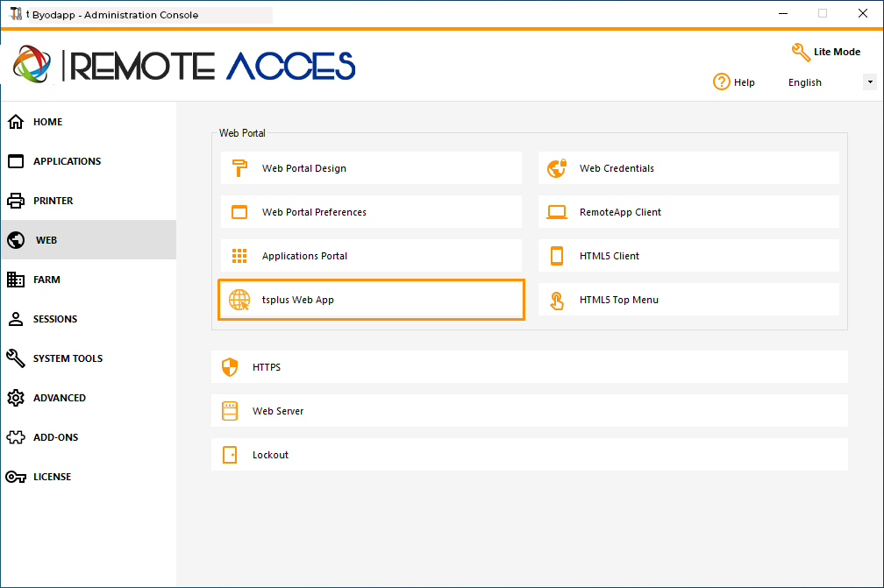Click the HTML5 Top Menu touch icon
Screen dimensions: 884x588
tap(557, 301)
